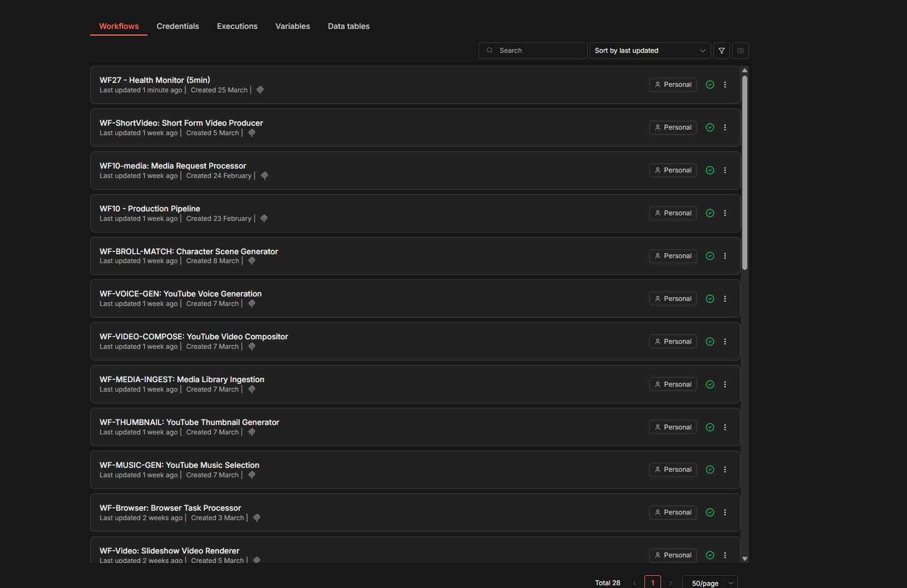This screenshot has width=907, height=588.
Task: Open the 50/page page size dropdown
Action: tap(709, 582)
